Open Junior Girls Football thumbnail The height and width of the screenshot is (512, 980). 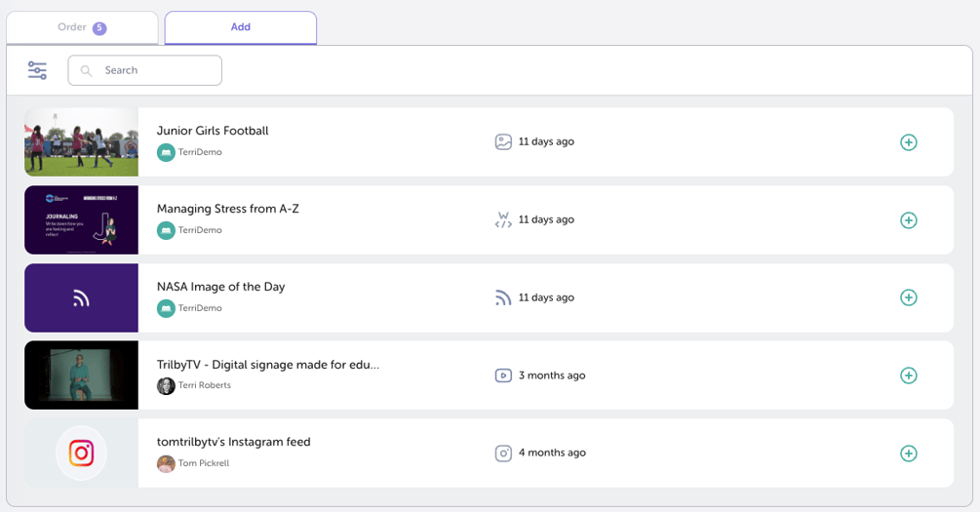(x=81, y=142)
